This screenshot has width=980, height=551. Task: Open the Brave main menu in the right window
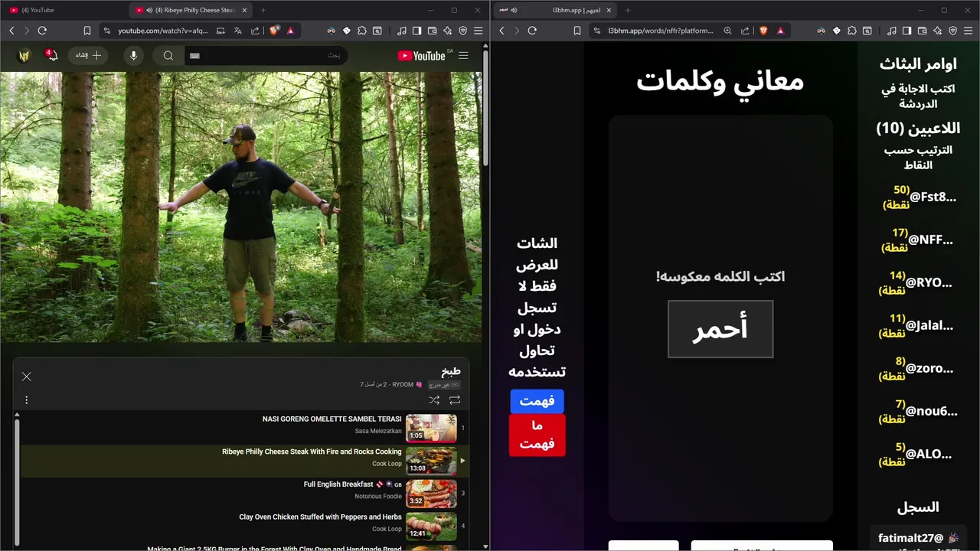[968, 31]
